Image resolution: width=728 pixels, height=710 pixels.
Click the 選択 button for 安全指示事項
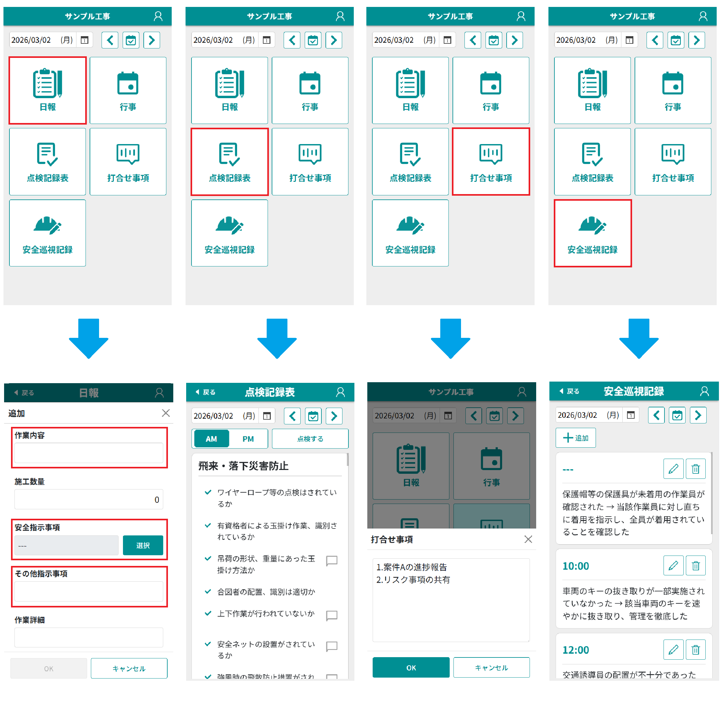(143, 545)
